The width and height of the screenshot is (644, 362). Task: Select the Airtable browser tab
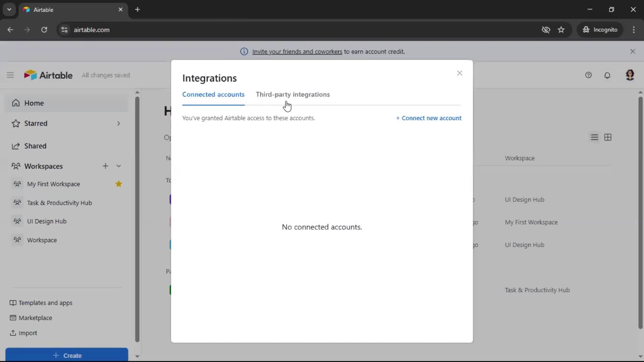pyautogui.click(x=73, y=9)
